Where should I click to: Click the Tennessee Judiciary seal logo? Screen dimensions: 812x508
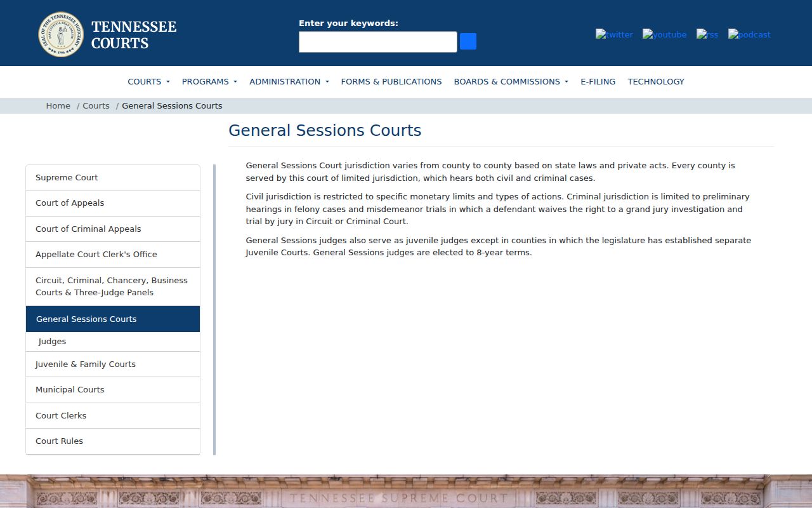click(x=61, y=34)
